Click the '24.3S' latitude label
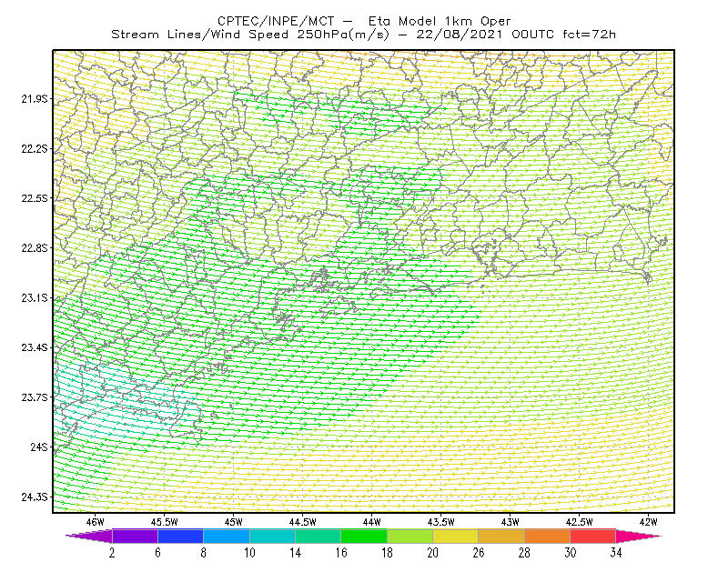This screenshot has width=728, height=562. 35,497
